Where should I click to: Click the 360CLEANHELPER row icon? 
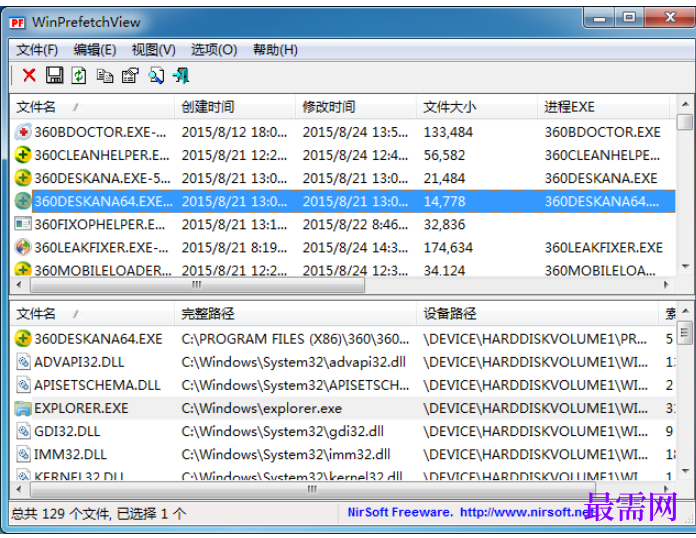[23, 155]
